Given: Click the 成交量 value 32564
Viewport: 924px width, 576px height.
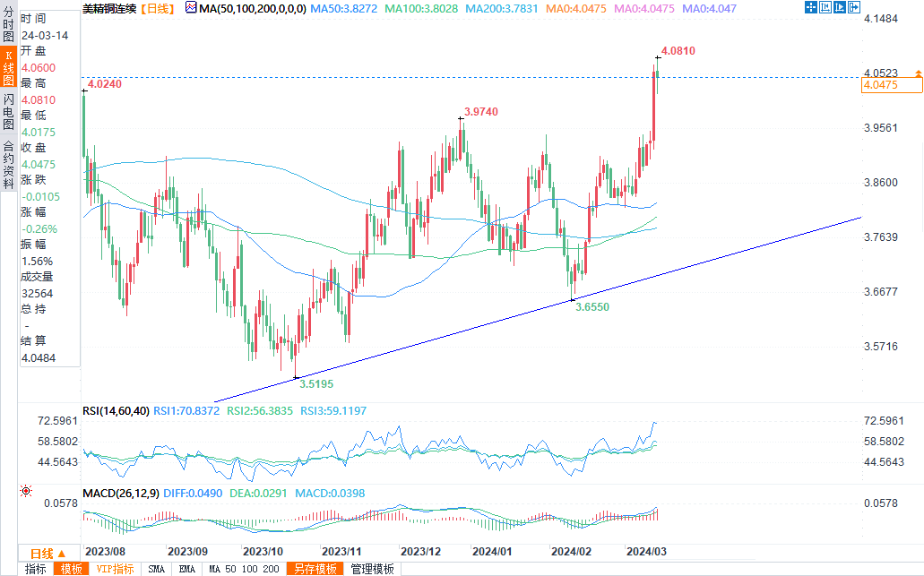Looking at the screenshot, I should click(37, 293).
